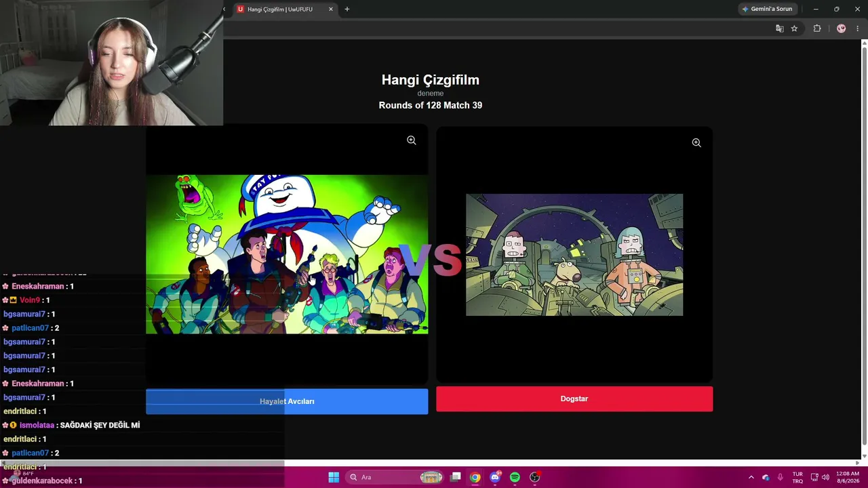Open the tab search chevron
Screen dimensions: 868x488
pyautogui.click(x=224, y=9)
